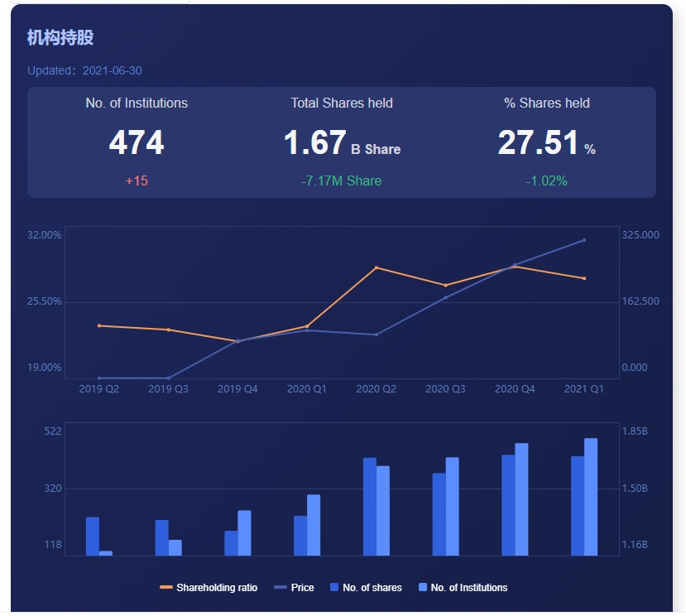Click the 2020 Q3 point on the blue line
This screenshot has height=616, width=686.
446,296
